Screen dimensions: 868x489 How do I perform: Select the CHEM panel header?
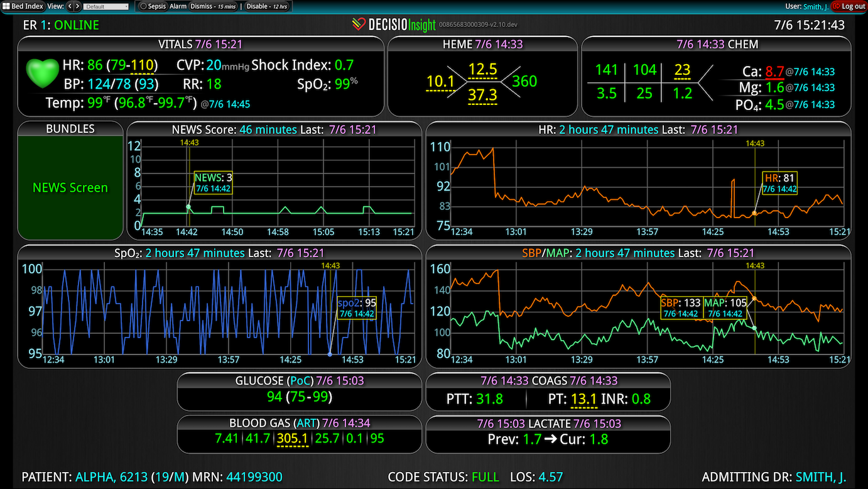click(717, 45)
